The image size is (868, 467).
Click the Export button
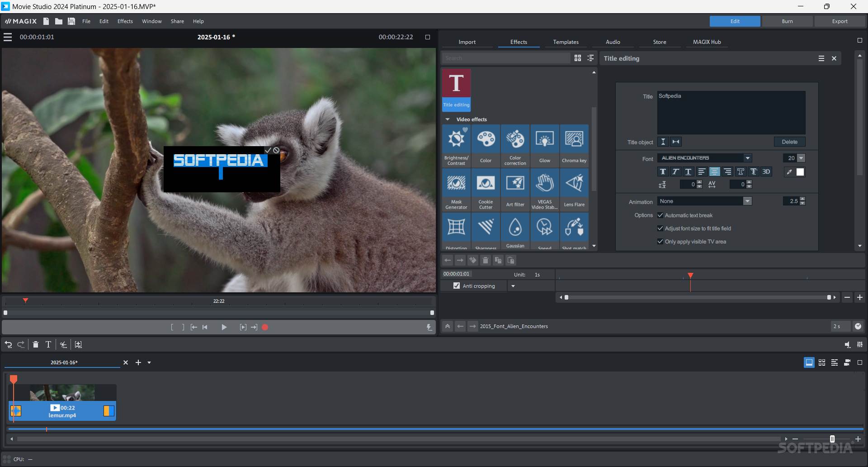(x=840, y=21)
